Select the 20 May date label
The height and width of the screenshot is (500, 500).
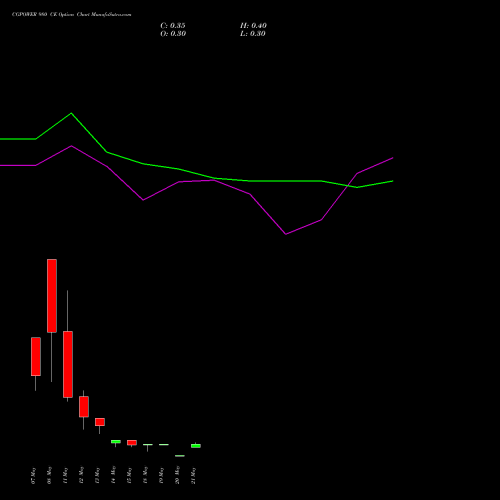click(177, 476)
